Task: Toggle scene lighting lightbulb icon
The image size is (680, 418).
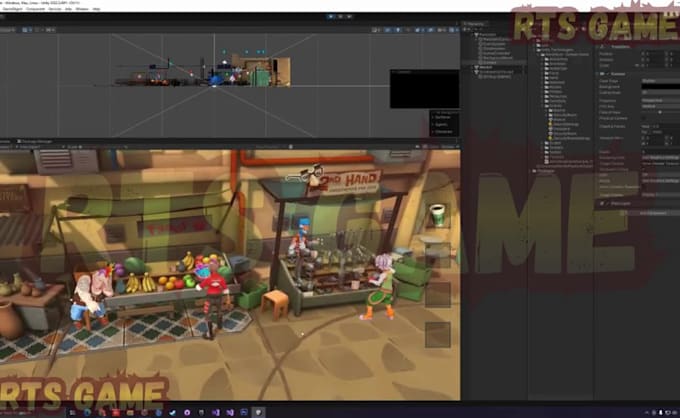Action: pos(398,30)
